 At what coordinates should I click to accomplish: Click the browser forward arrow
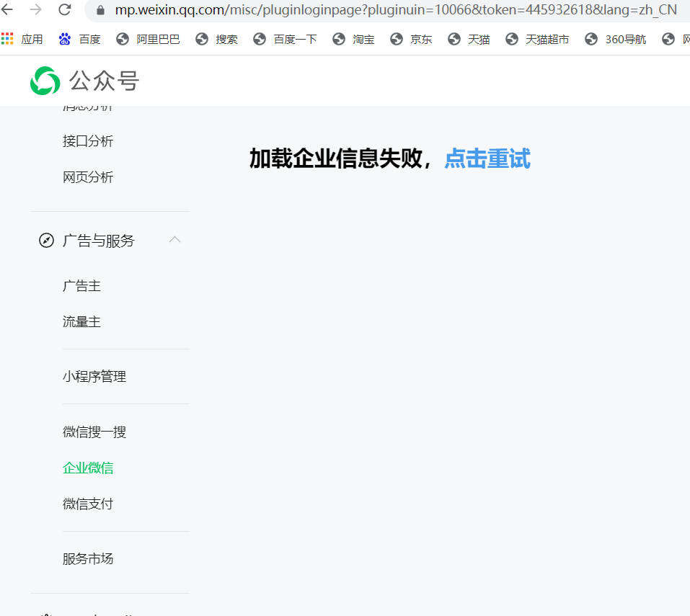35,9
